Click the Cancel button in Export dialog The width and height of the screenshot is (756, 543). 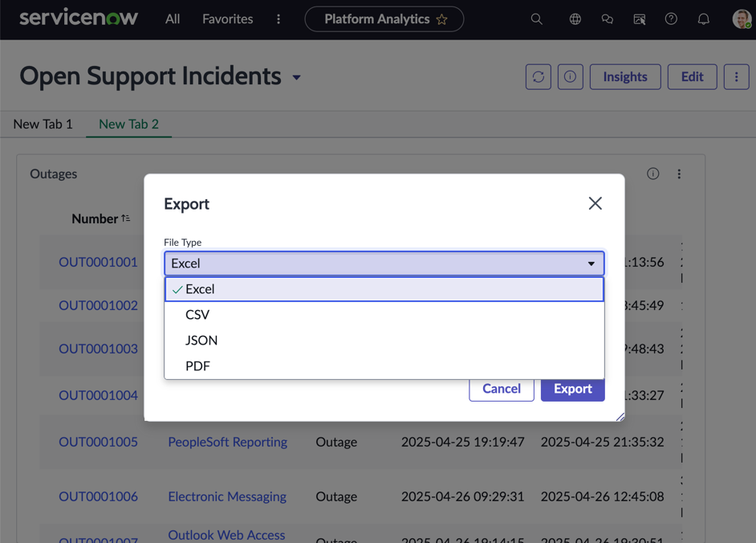click(x=502, y=389)
